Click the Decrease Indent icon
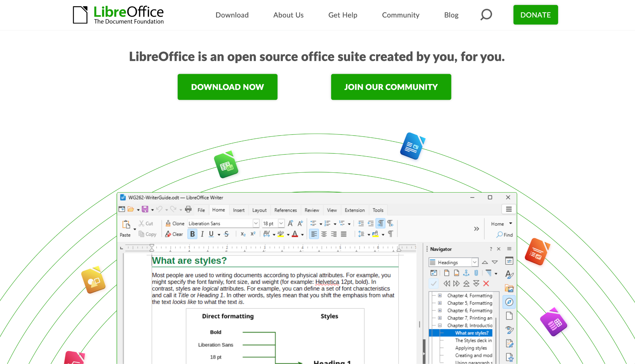The image size is (635, 364). point(371,223)
